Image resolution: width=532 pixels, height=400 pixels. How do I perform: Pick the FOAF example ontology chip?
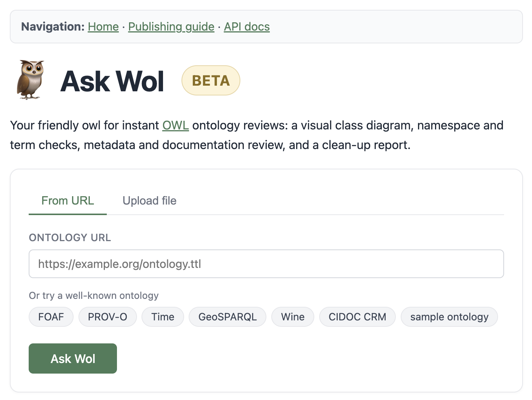click(51, 317)
